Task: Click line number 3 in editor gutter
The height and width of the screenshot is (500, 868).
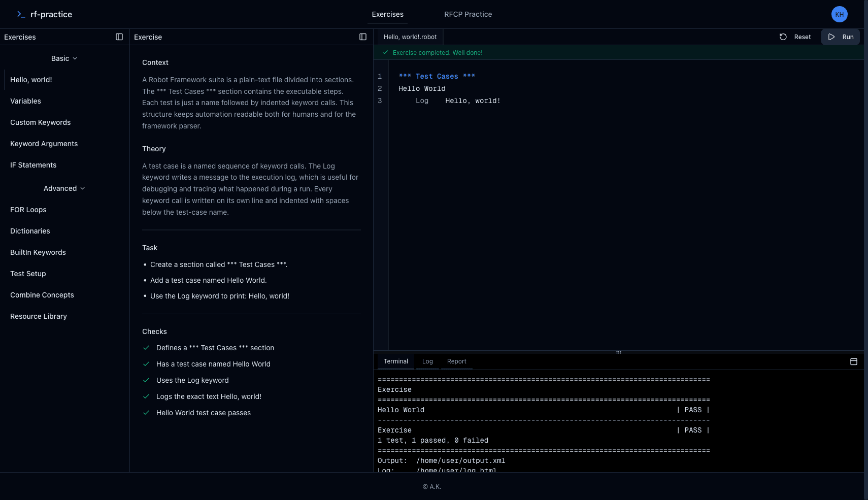Action: (380, 101)
